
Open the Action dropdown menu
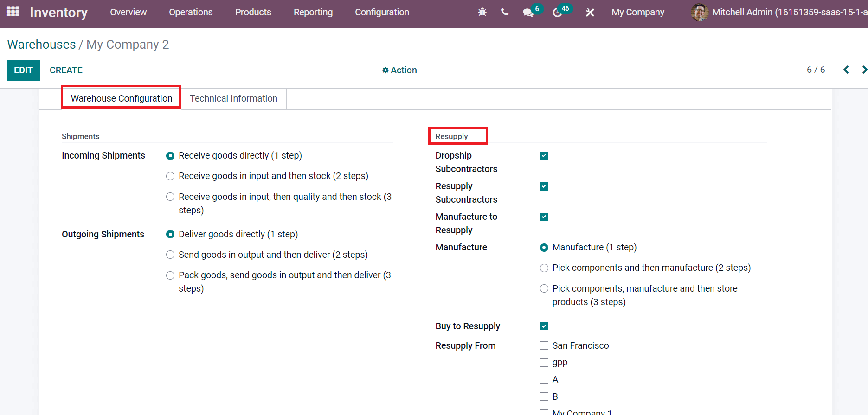399,70
